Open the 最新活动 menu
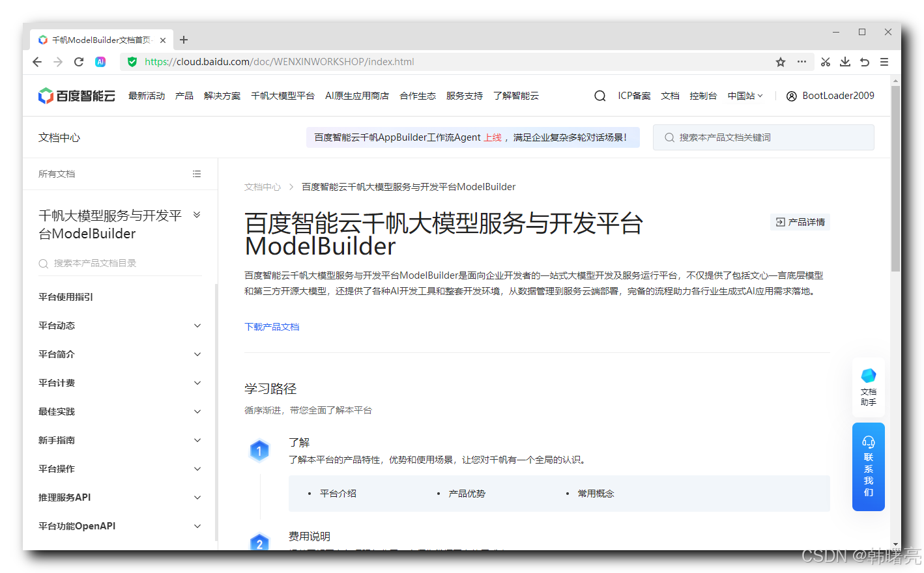 coord(147,96)
